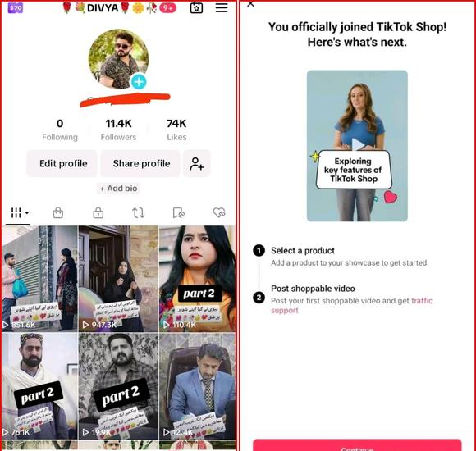This screenshot has width=476, height=451.
Task: Open the add friends person icon
Action: (x=196, y=163)
